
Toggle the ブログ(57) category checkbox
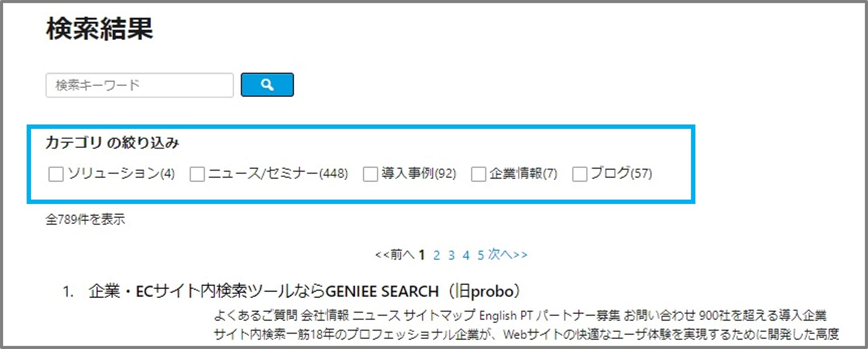pos(580,174)
